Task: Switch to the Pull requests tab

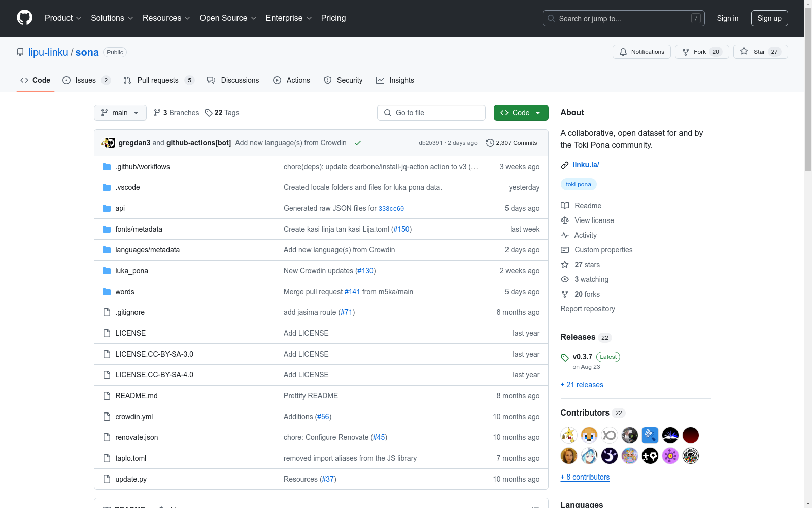Action: [x=159, y=80]
